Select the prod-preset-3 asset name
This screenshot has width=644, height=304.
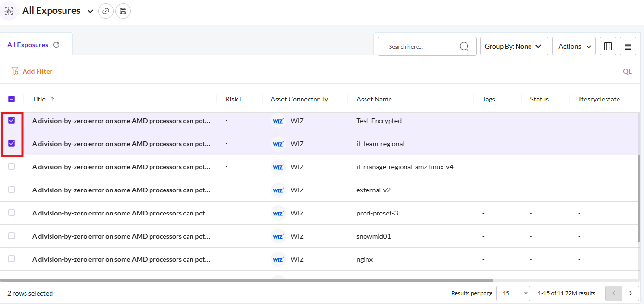(x=378, y=213)
